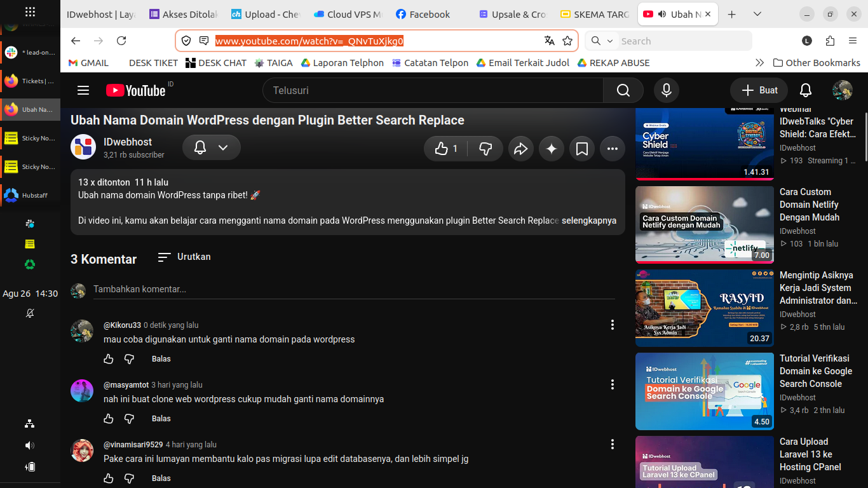
Task: Switch to the Akses Ditolak tab
Action: [x=184, y=14]
